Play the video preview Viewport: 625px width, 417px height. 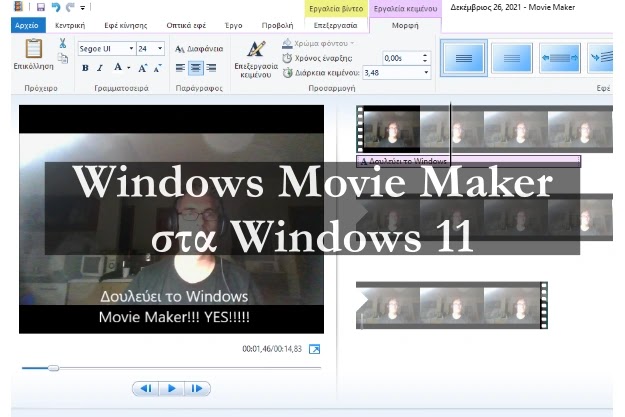click(x=172, y=388)
